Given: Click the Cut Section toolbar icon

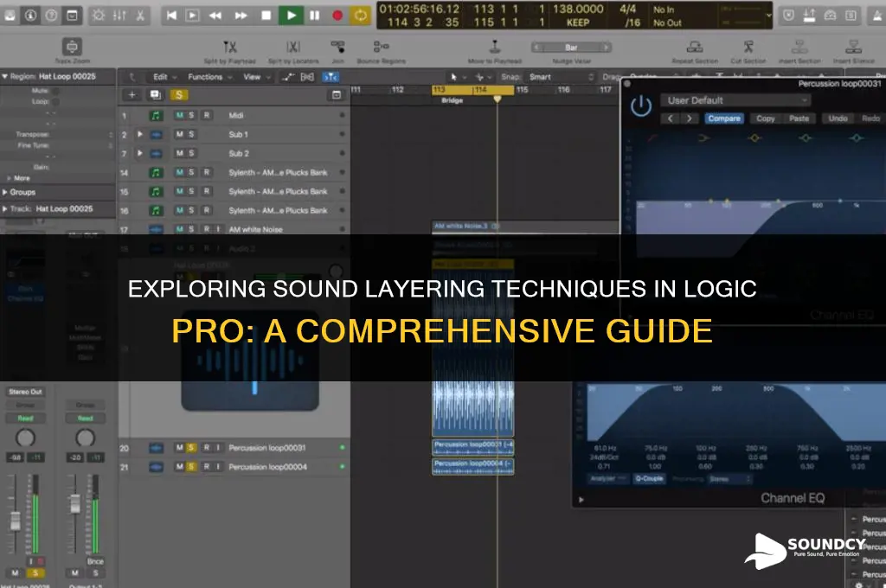Looking at the screenshot, I should pos(748,47).
